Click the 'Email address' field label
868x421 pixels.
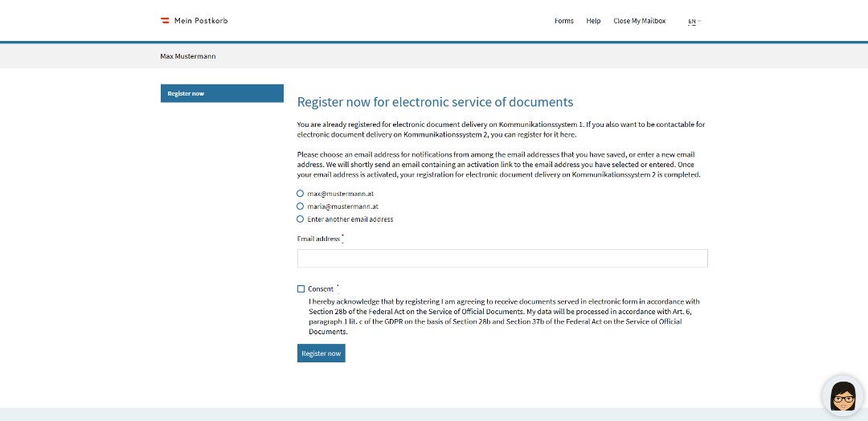(318, 239)
